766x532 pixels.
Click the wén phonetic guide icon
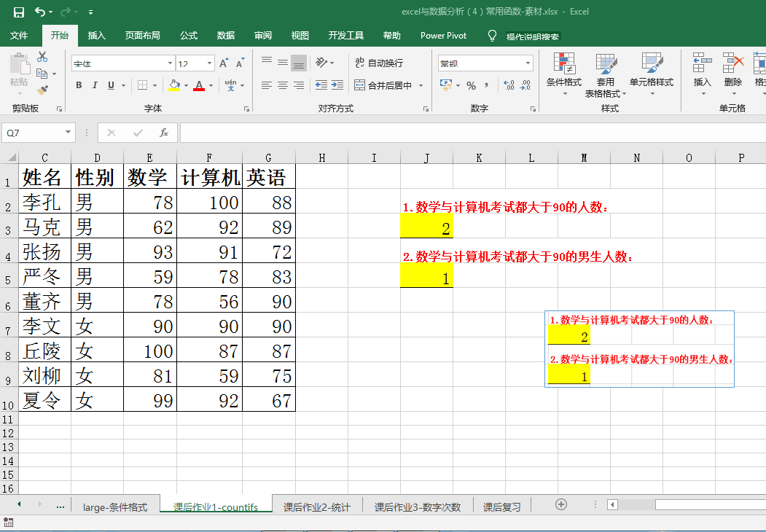tap(230, 85)
